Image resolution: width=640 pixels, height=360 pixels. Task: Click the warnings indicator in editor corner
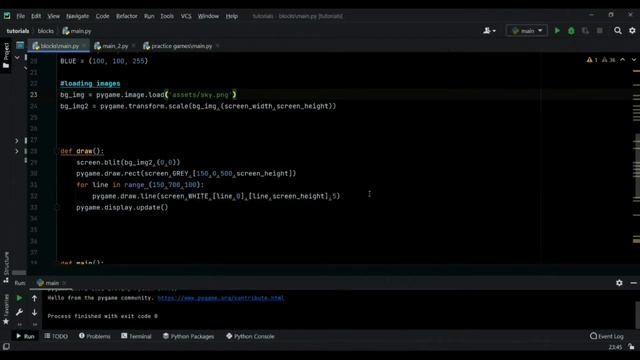[x=601, y=60]
